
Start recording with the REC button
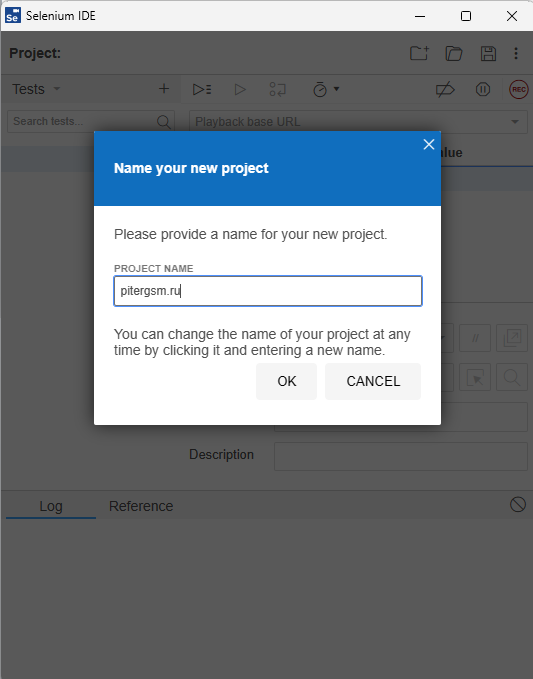tap(518, 89)
